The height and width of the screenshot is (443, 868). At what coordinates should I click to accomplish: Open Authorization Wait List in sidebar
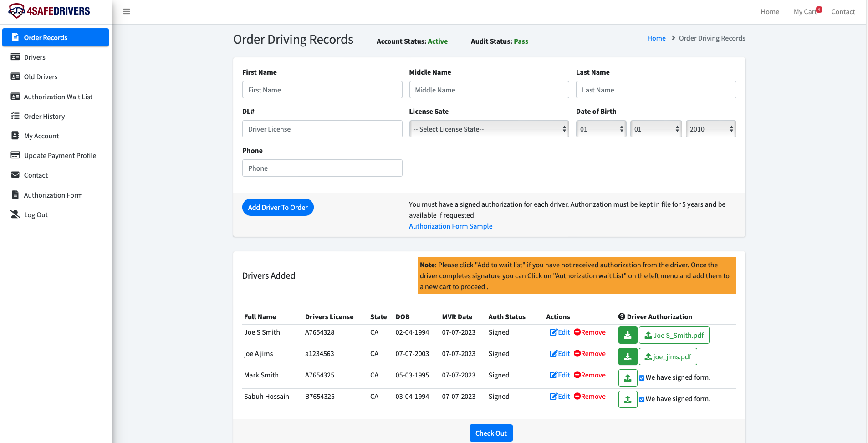[58, 97]
